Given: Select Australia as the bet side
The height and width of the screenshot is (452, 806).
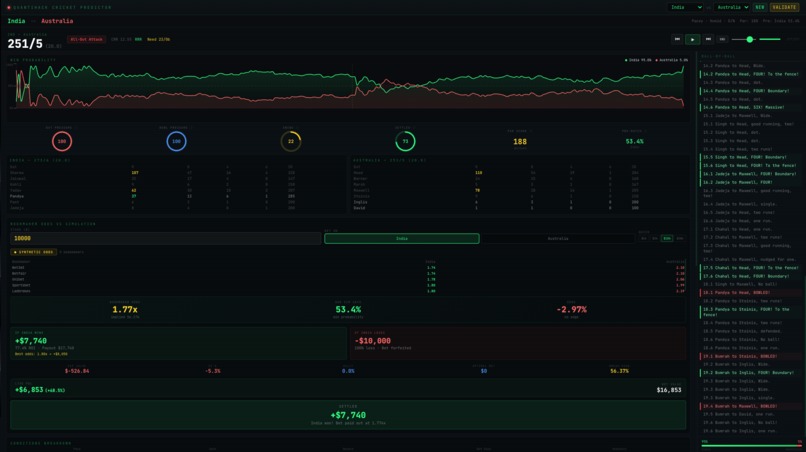Looking at the screenshot, I should coord(558,238).
